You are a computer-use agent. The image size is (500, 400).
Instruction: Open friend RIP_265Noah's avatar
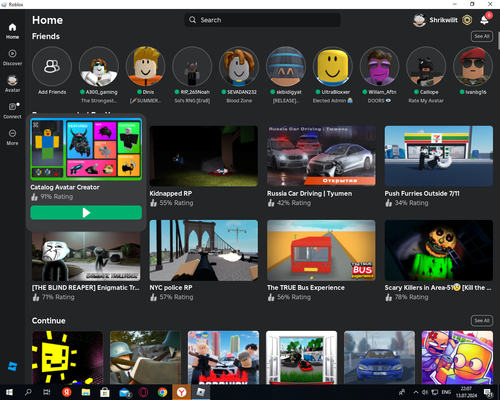click(192, 67)
